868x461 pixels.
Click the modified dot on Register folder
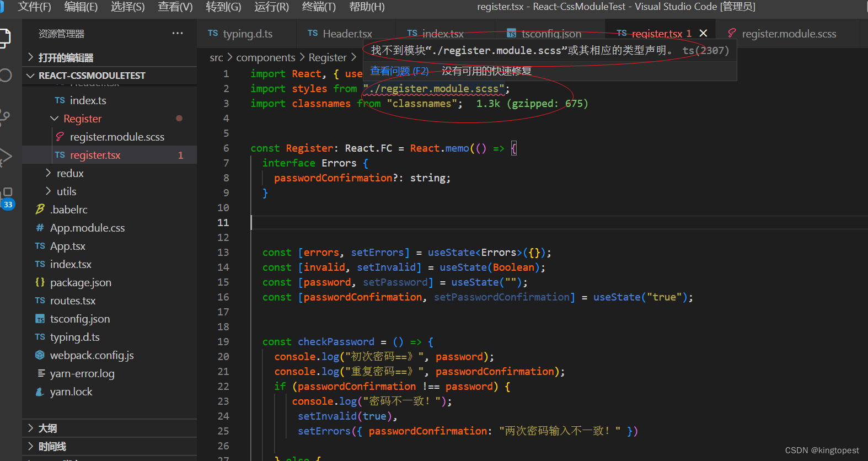click(x=179, y=119)
